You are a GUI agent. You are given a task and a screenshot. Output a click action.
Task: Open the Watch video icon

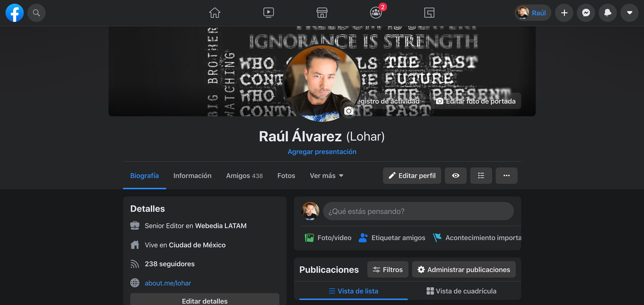[268, 13]
